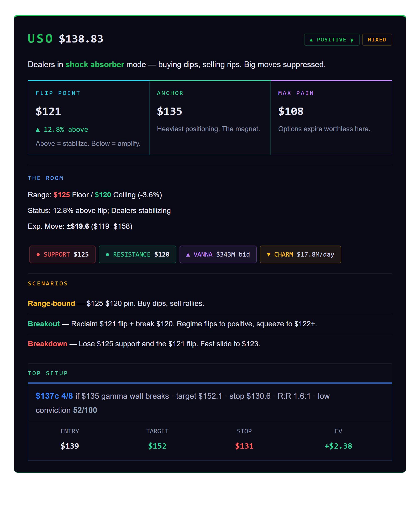
Task: Click the shock absorber highlighted text
Action: [x=94, y=65]
